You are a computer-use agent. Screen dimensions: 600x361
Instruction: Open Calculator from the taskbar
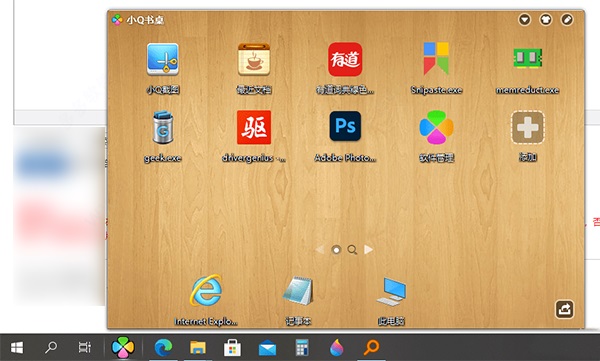coord(302,348)
